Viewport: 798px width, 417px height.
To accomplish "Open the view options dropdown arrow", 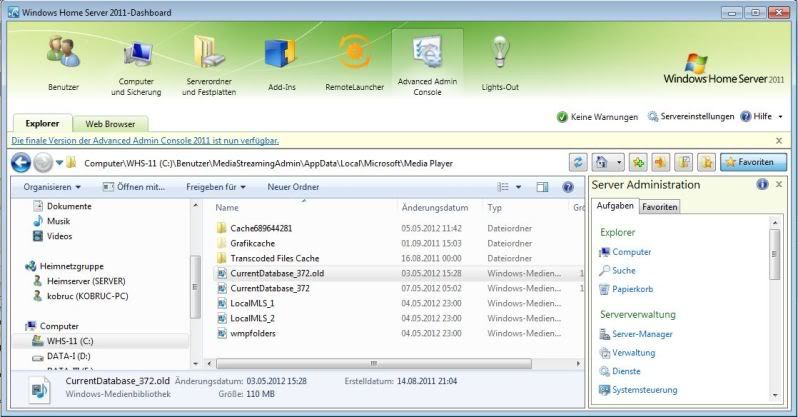I will (x=518, y=187).
